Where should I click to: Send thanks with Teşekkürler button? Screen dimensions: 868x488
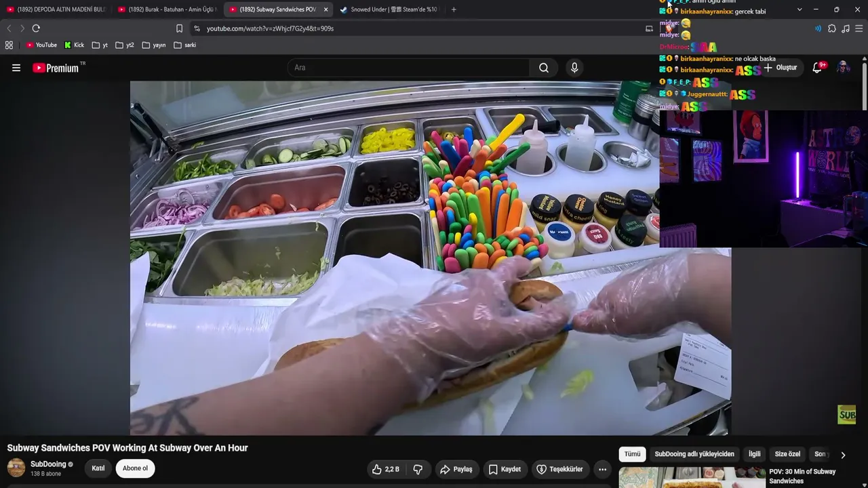click(x=560, y=469)
